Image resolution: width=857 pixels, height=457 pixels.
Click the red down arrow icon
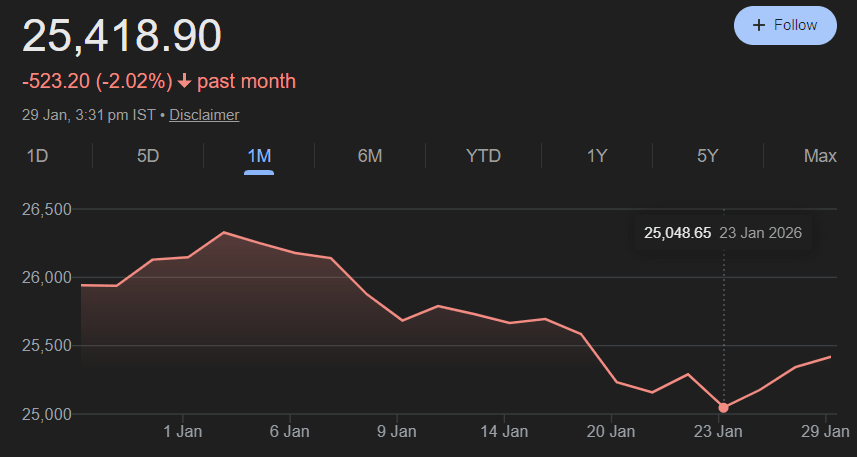184,81
